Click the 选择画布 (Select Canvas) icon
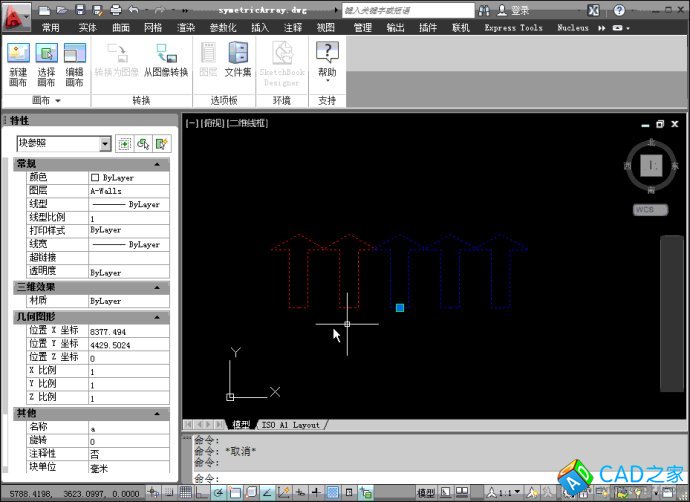690x502 pixels. [x=47, y=53]
